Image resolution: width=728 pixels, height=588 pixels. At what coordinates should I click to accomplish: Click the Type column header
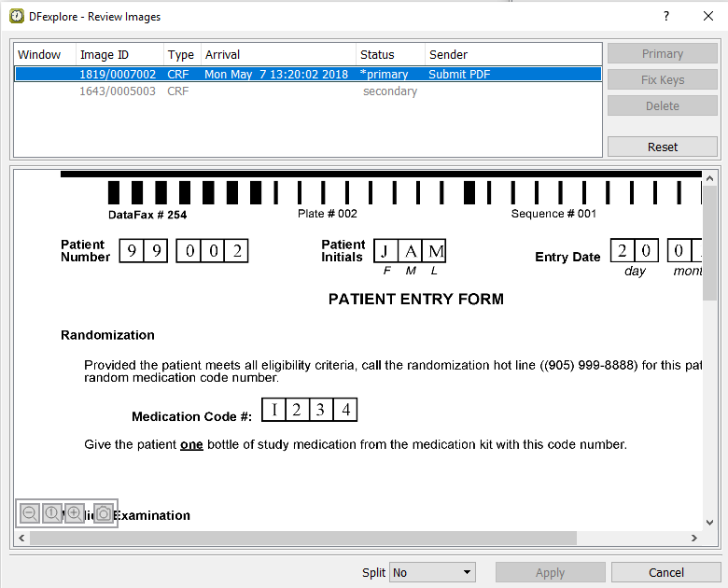(x=182, y=55)
